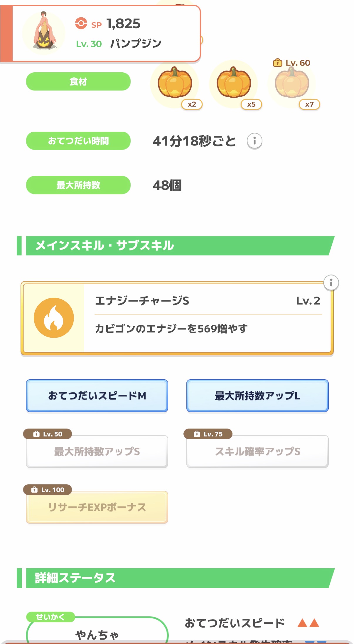Tap 詳細ステータス section header
Screen dimensions: 354x644
[176, 578]
